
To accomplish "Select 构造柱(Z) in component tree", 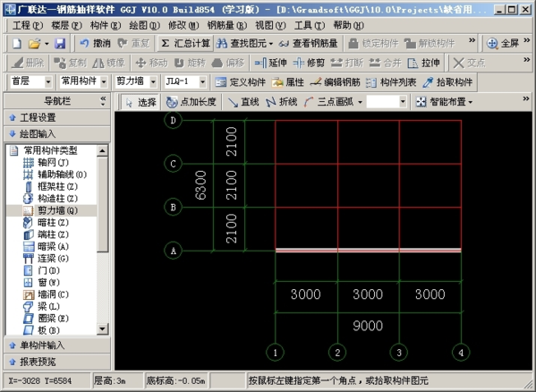I will (51, 199).
